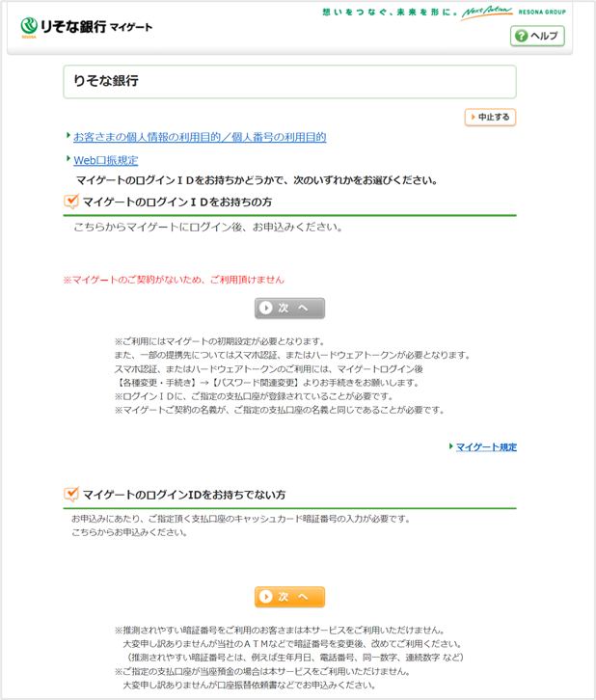This screenshot has width=596, height=700.
Task: Click the checkmark icon beside ログインIDをお持ちの方
Action: (71, 202)
